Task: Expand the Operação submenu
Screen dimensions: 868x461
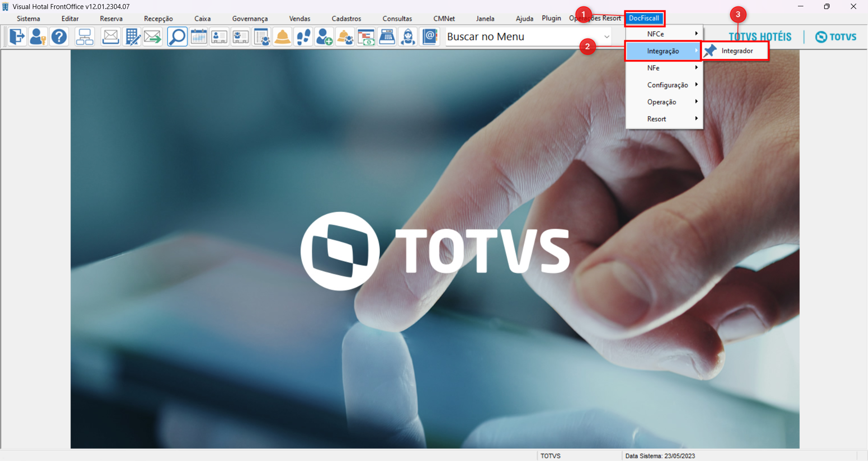Action: (664, 102)
